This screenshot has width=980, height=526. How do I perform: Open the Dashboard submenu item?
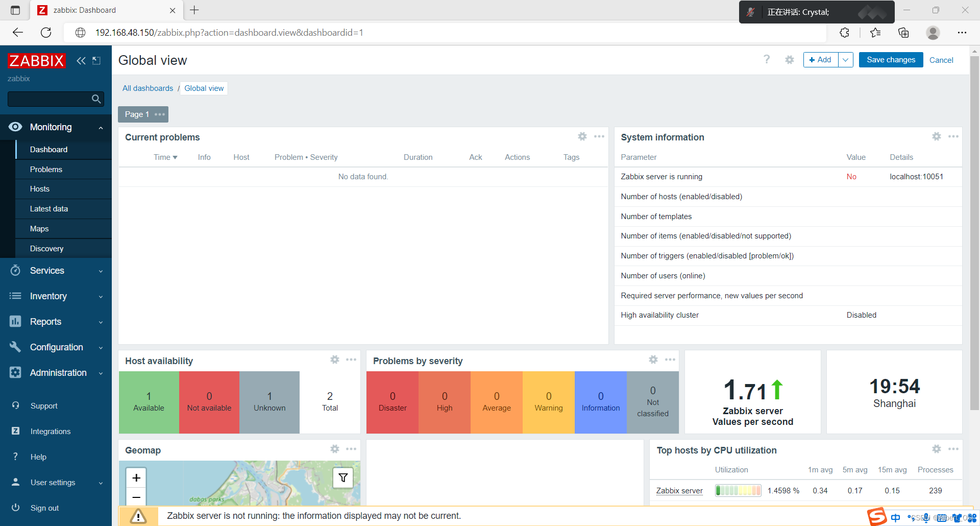(x=64, y=150)
